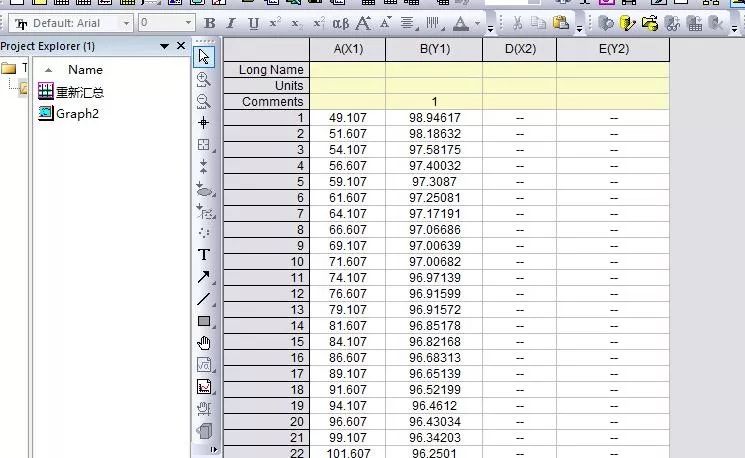Select column B(Y1) header
The width and height of the screenshot is (745, 458).
[434, 49]
